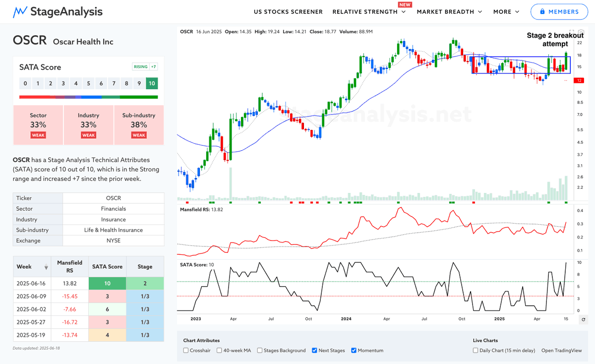Click the Members button

(559, 11)
